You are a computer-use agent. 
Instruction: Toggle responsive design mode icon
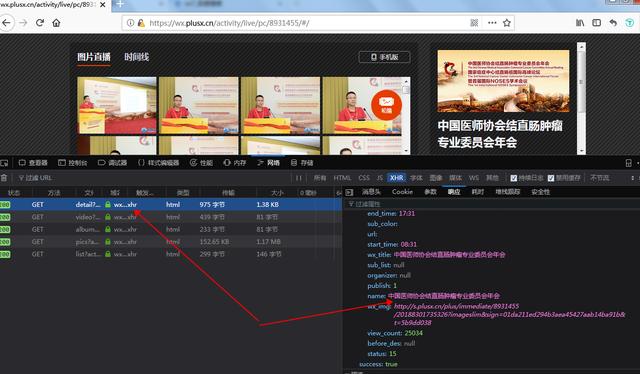point(629,163)
